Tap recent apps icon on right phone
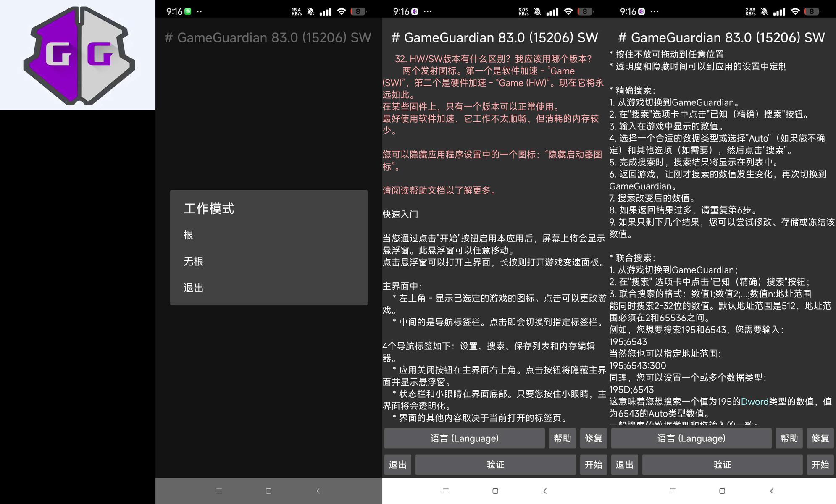836x504 pixels. [673, 491]
